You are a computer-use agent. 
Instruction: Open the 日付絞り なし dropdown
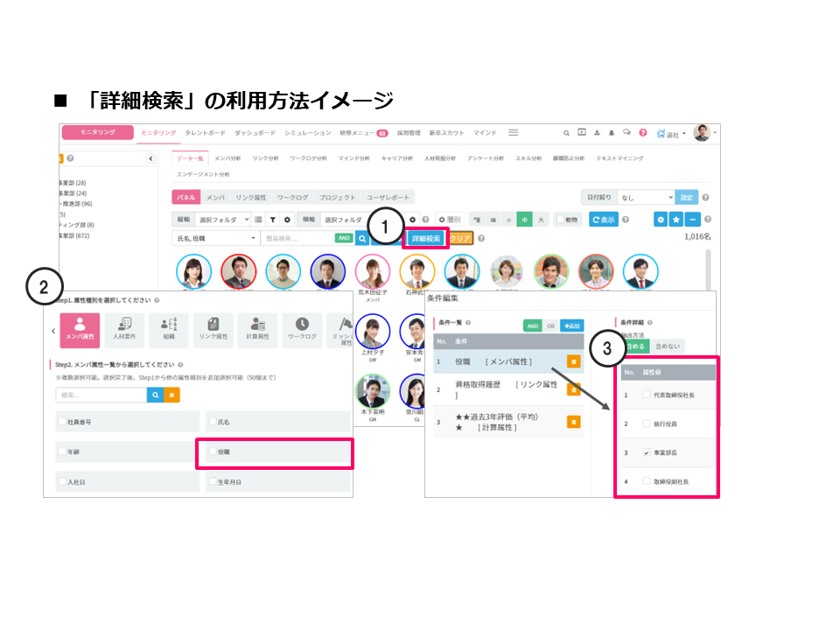click(x=646, y=198)
